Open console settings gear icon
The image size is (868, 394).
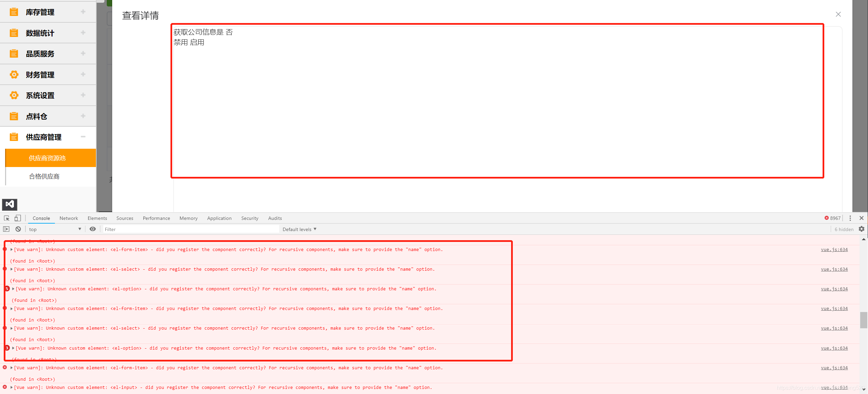(861, 229)
